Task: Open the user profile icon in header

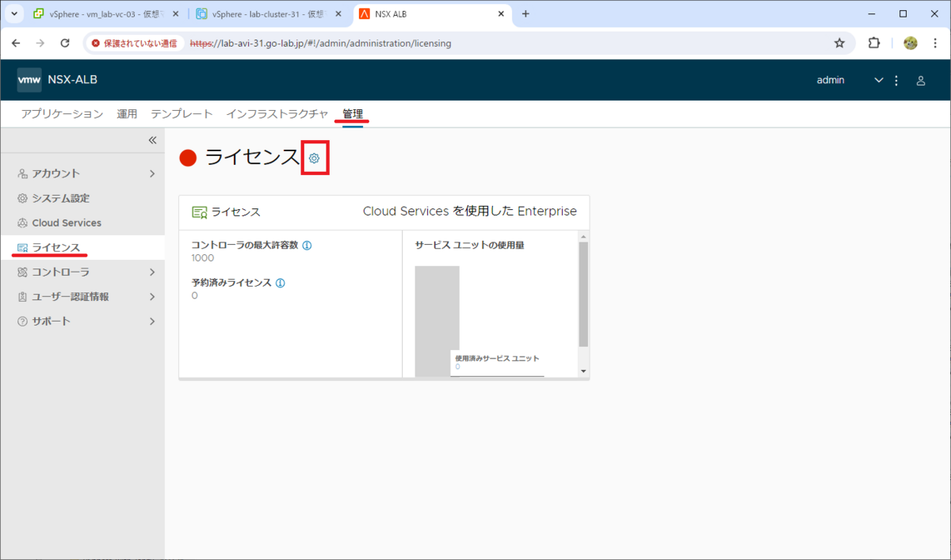Action: pyautogui.click(x=921, y=80)
